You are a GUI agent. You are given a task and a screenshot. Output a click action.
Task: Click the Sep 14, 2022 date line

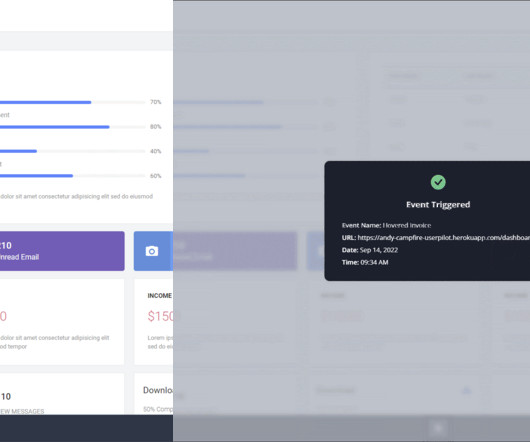click(370, 250)
